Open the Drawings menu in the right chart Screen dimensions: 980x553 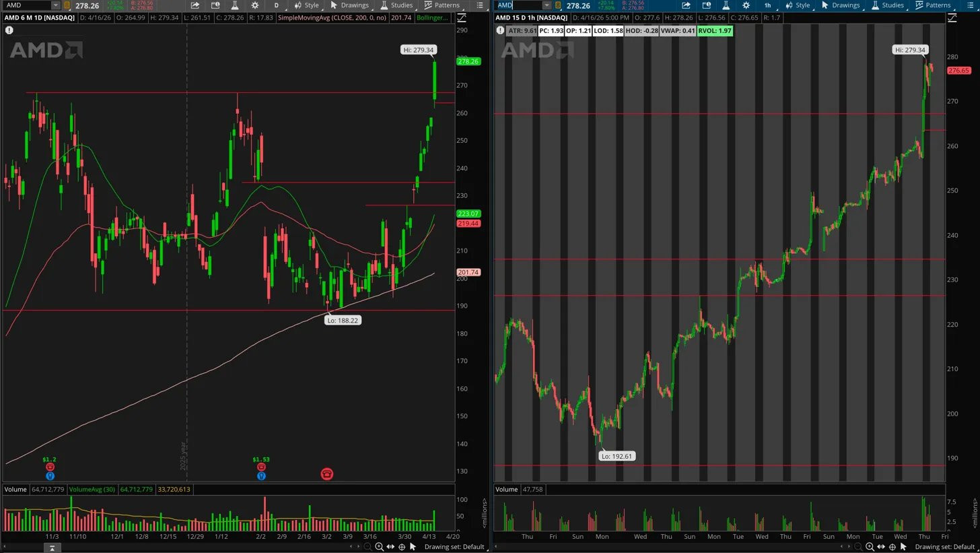point(841,5)
